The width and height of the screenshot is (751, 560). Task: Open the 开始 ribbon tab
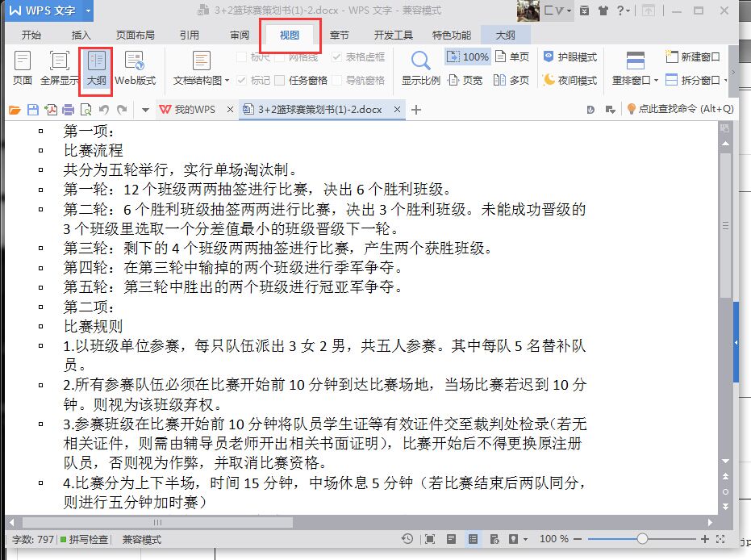point(31,35)
